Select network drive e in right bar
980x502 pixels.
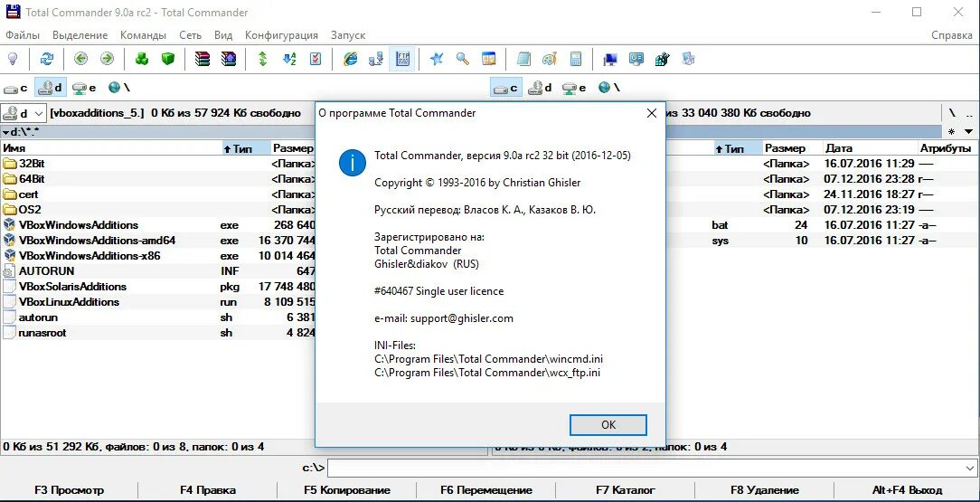point(574,88)
